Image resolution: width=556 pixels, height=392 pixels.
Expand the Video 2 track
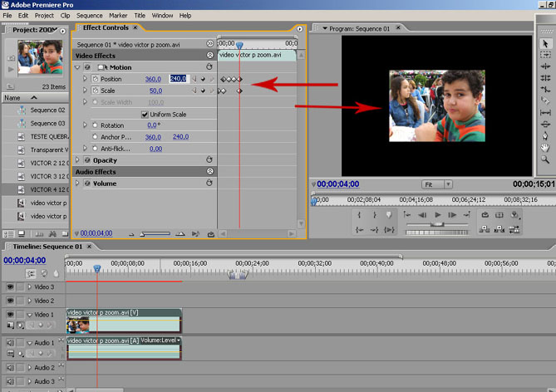pos(29,301)
